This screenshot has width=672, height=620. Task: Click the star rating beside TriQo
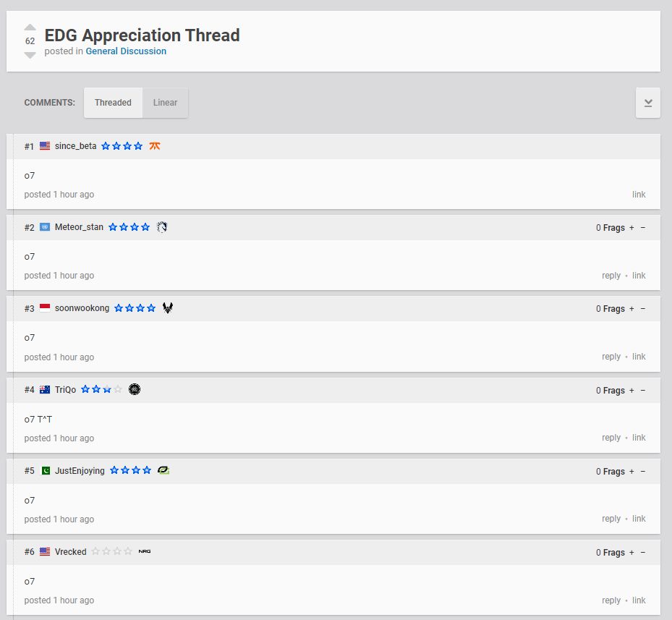[101, 389]
